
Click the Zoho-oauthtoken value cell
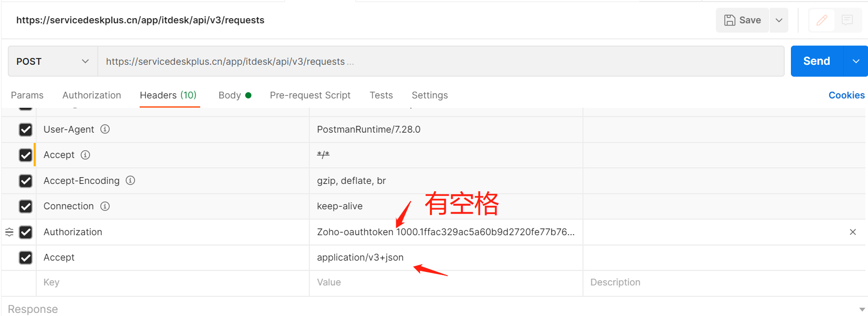(x=446, y=232)
